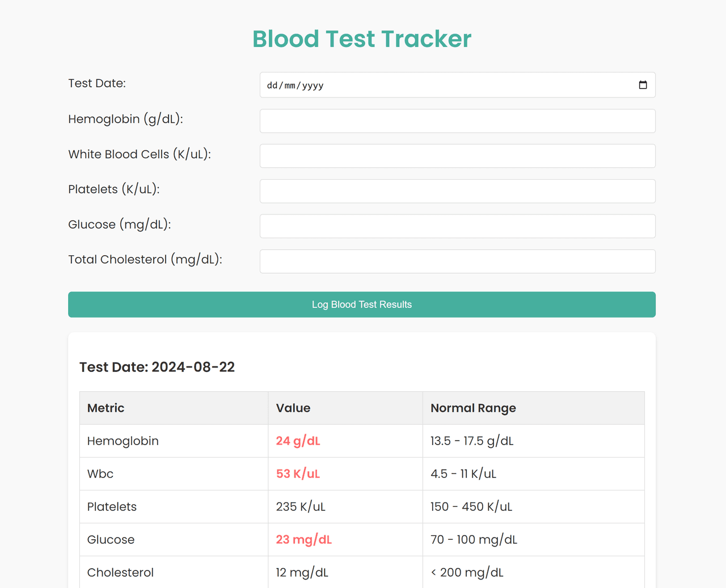Image resolution: width=726 pixels, height=588 pixels.
Task: Click the Test Date: 2024-08-22 result heading
Action: (x=157, y=367)
